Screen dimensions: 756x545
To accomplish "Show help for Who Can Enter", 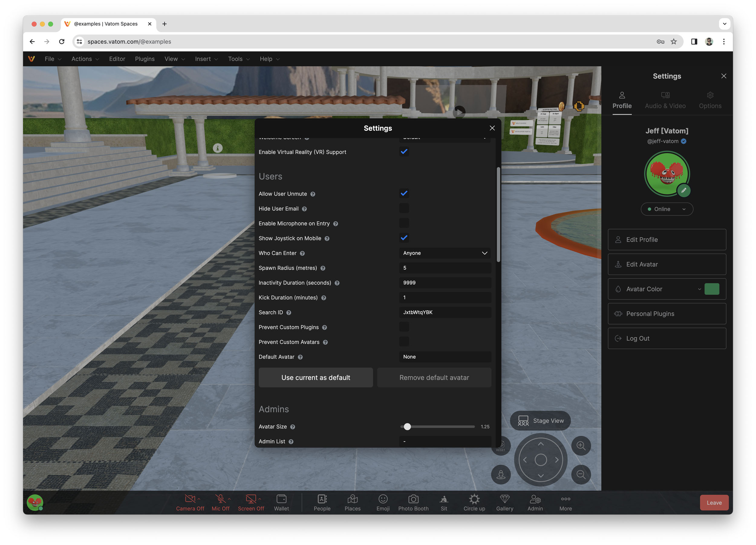I will [302, 254].
